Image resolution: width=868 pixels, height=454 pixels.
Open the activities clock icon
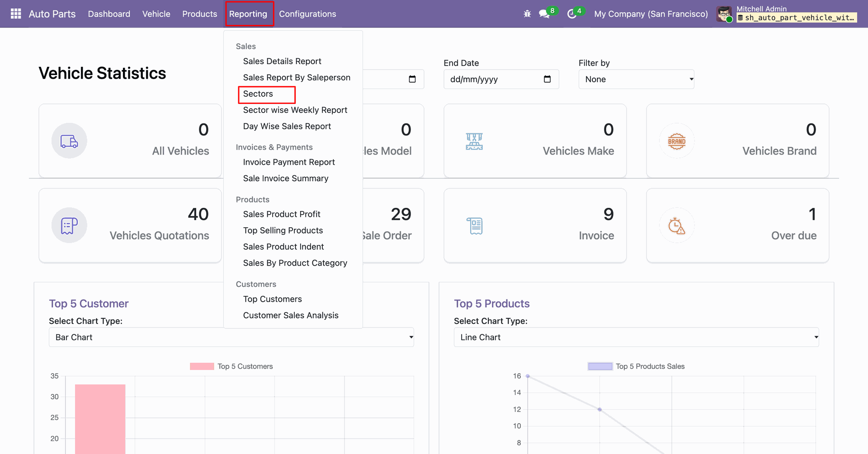click(x=572, y=14)
